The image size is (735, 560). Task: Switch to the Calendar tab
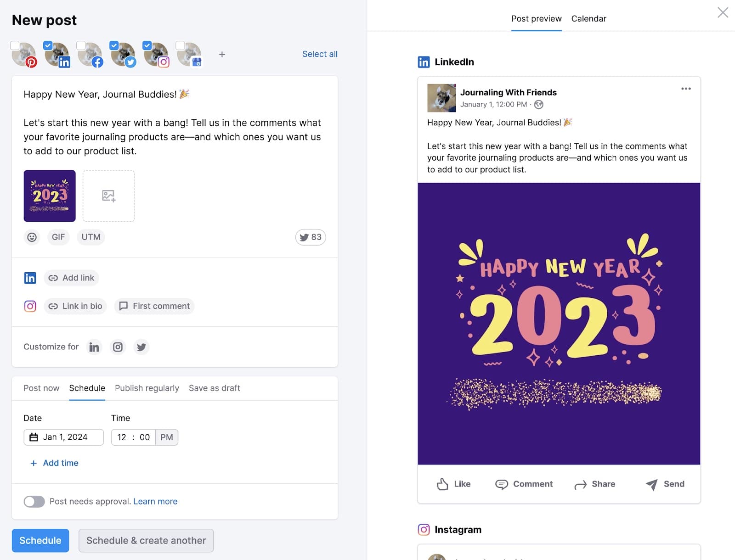[x=588, y=19]
